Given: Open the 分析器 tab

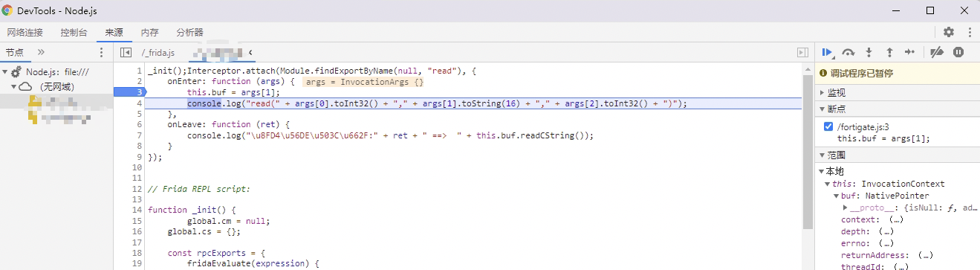Looking at the screenshot, I should click(189, 33).
